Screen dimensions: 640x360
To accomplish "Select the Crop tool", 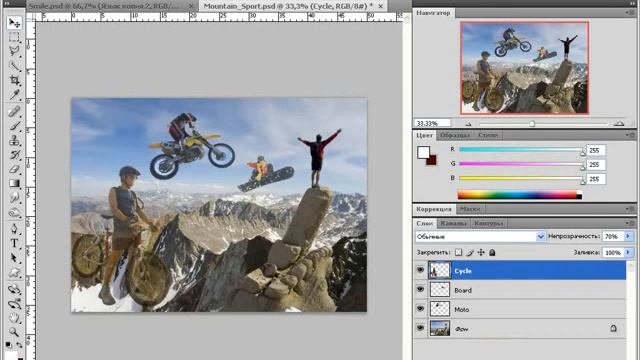I will point(14,80).
